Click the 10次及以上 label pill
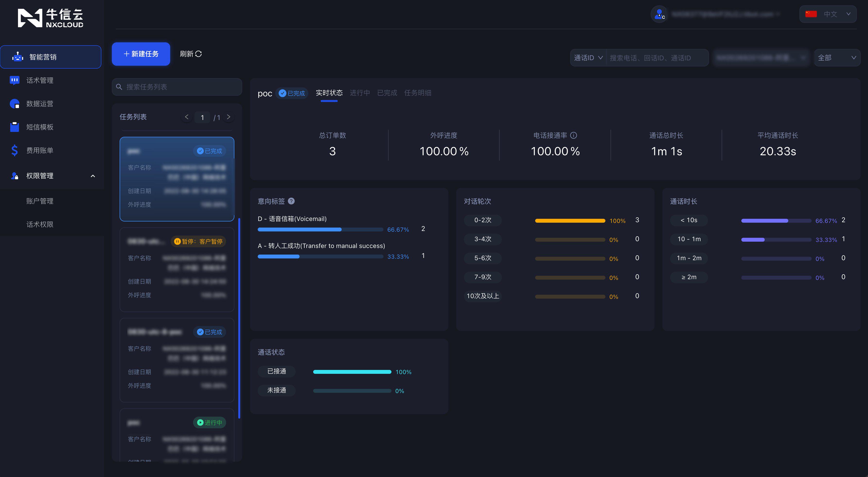Viewport: 868px width, 477px height. (x=483, y=296)
